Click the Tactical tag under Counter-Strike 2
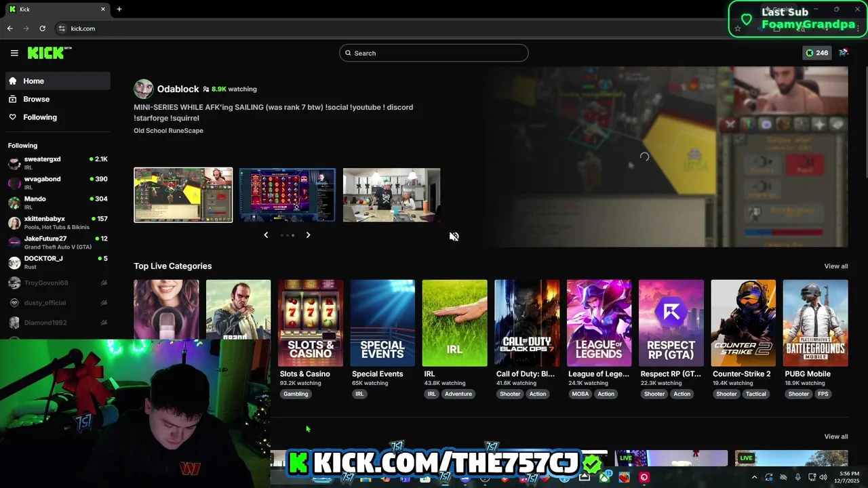Image resolution: width=868 pixels, height=488 pixels. pyautogui.click(x=756, y=394)
